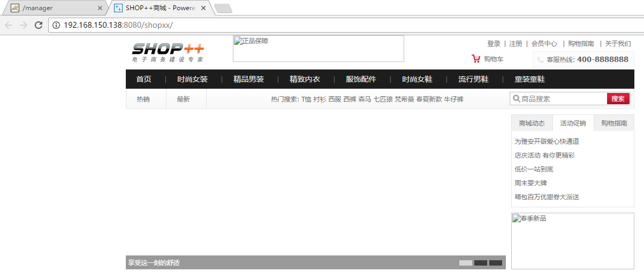Click the browser back arrow

9,25
